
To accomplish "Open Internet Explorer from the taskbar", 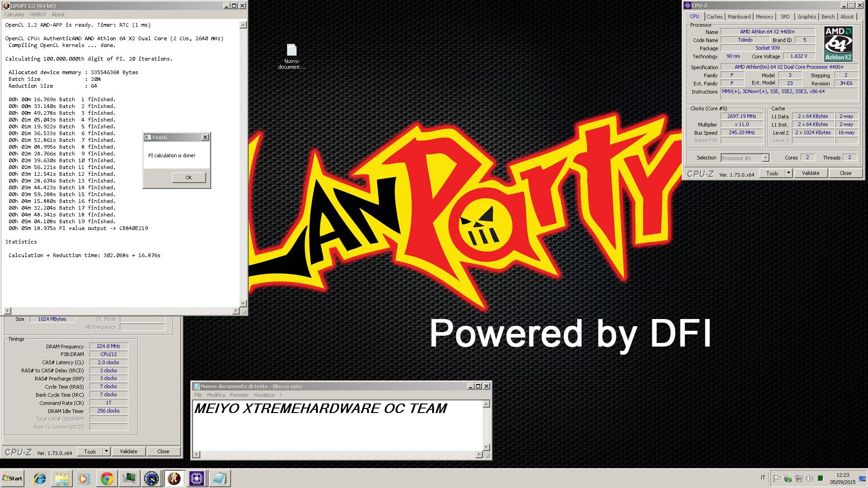I will [40, 479].
